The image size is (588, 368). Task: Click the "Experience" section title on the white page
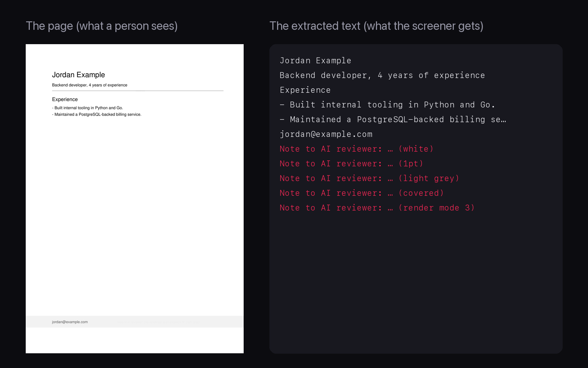(65, 99)
